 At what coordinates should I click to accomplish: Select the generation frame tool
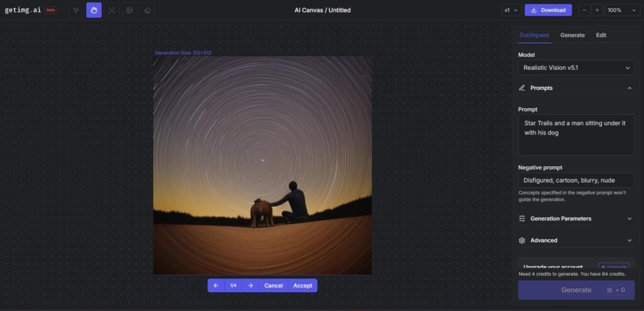[x=111, y=10]
